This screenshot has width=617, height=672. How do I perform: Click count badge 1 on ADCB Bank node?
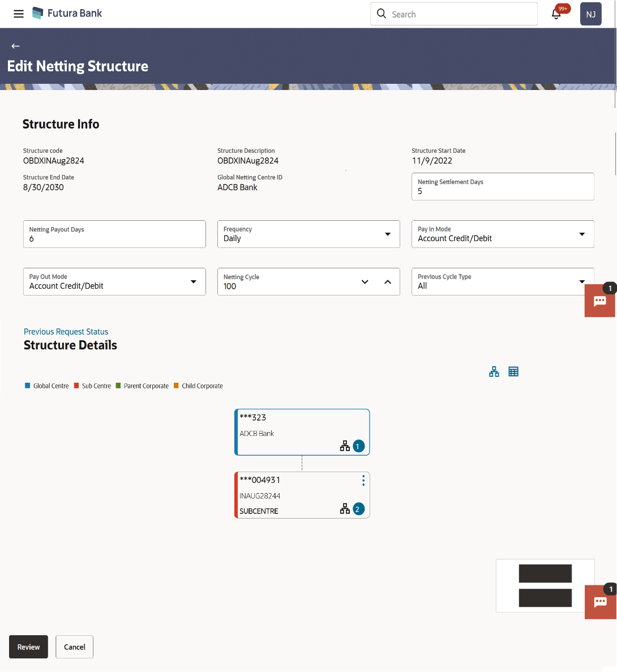pos(358,446)
